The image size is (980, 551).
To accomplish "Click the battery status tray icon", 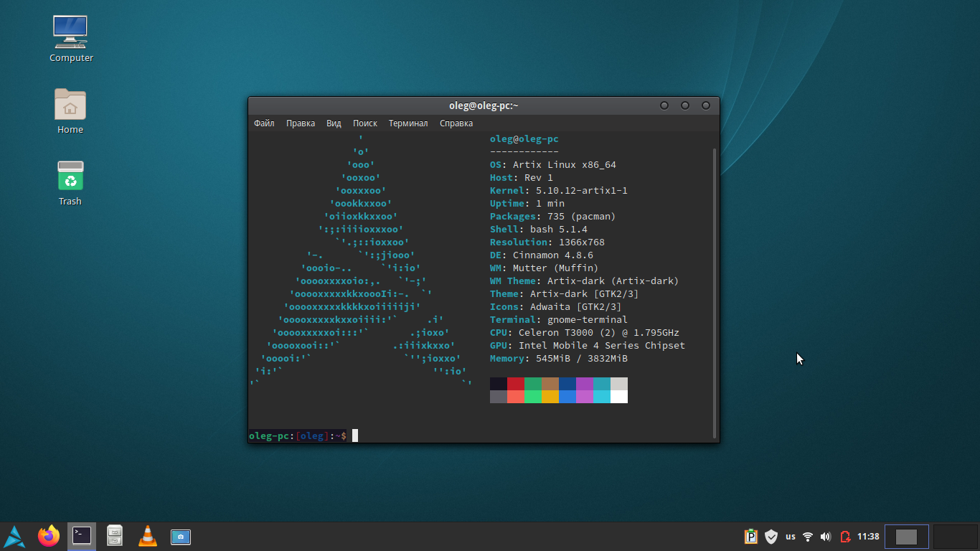I will [x=845, y=537].
